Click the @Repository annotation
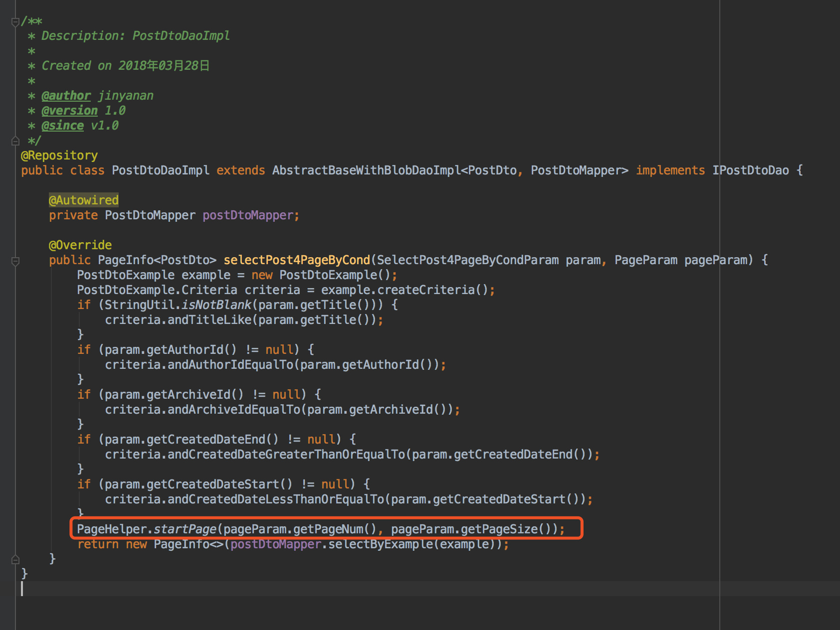The image size is (840, 630). click(x=59, y=156)
